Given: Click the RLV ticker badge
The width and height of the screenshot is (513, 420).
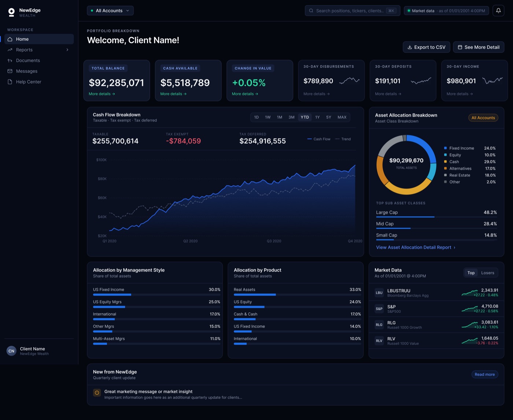Looking at the screenshot, I should coord(379,341).
